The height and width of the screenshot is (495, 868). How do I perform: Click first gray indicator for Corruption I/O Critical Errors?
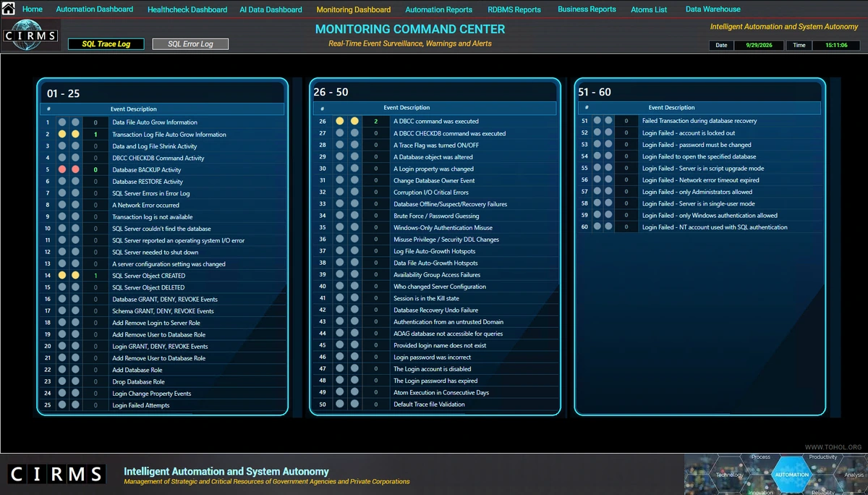(x=340, y=192)
